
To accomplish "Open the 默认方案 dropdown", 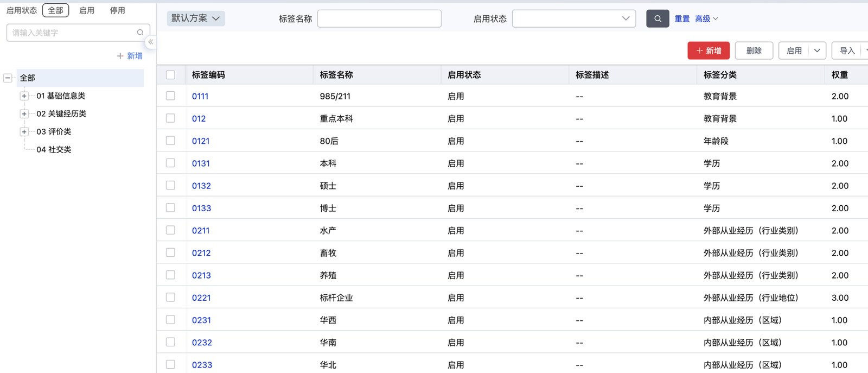I will (x=196, y=18).
